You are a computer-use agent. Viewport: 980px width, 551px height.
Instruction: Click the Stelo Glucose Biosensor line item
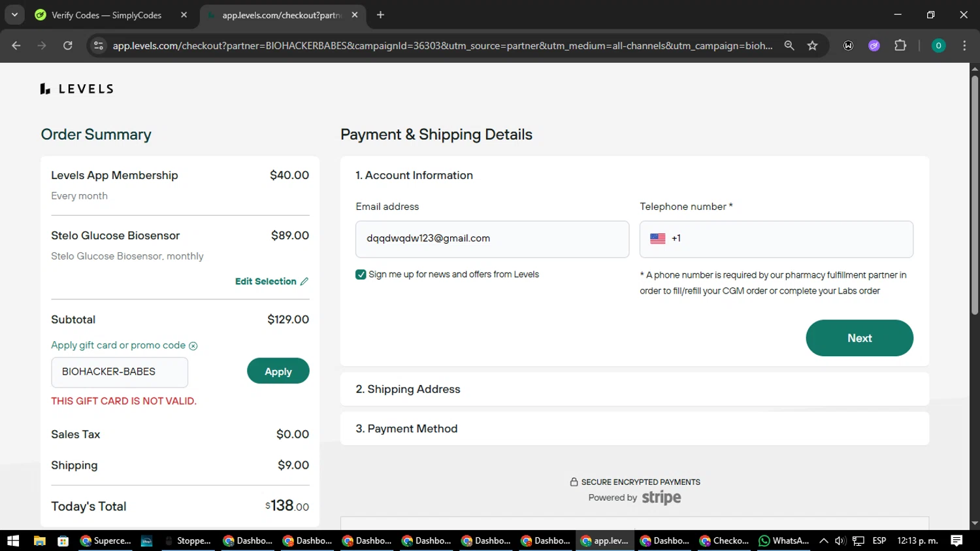[x=180, y=245]
